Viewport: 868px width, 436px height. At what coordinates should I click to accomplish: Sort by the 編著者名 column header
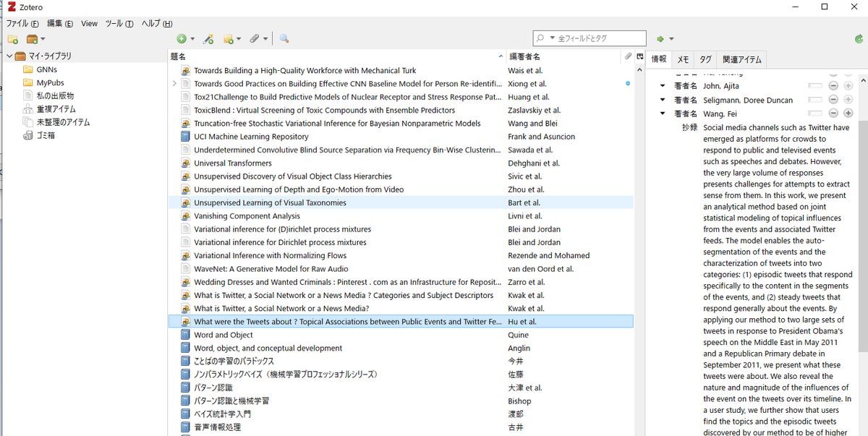[564, 56]
